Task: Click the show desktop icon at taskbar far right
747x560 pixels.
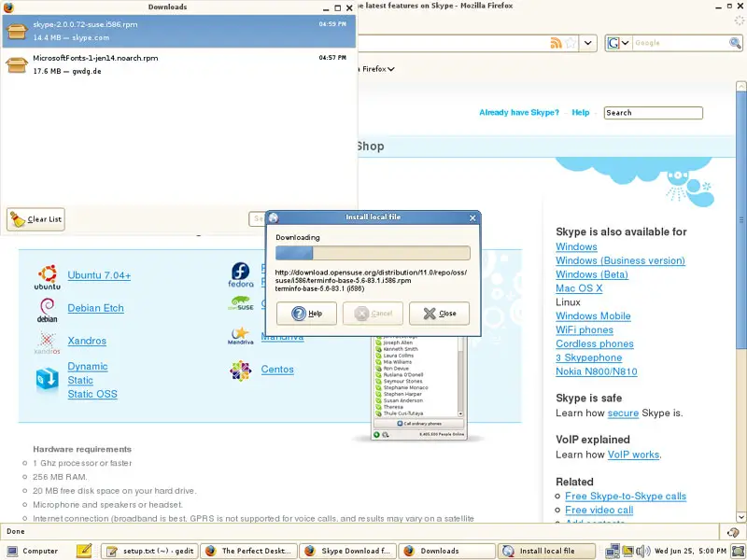Action: tap(739, 551)
